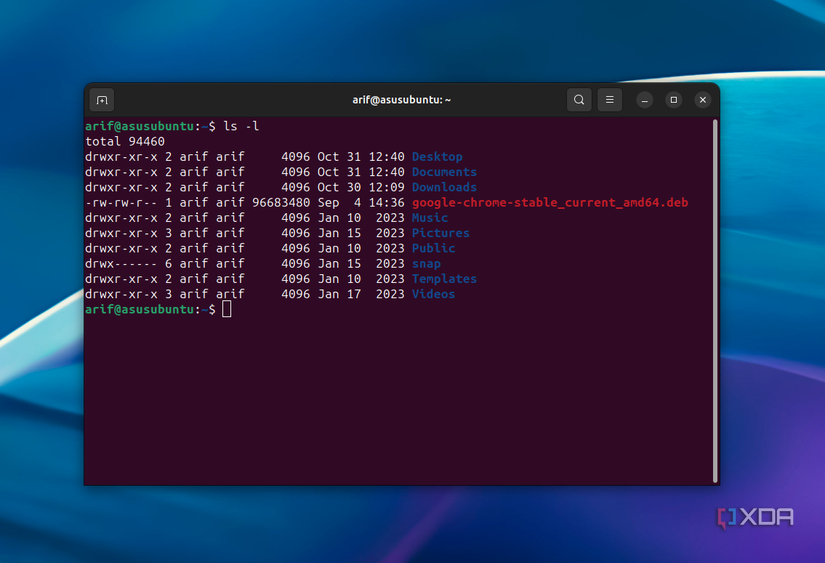Click the file size 96683480
This screenshot has width=825, height=563.
281,203
